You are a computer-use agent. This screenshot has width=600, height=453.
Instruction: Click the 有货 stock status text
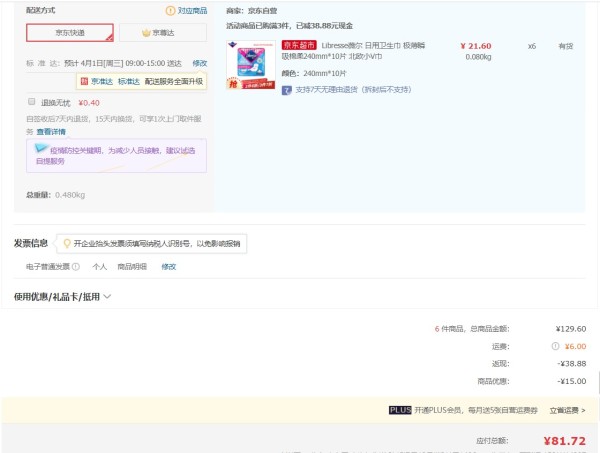pyautogui.click(x=566, y=46)
